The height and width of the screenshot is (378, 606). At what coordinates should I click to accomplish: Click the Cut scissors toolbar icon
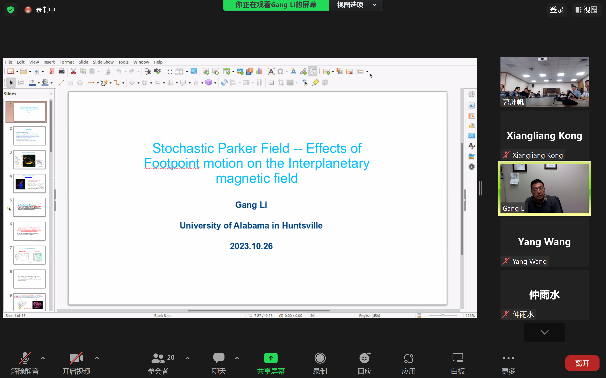click(x=73, y=72)
